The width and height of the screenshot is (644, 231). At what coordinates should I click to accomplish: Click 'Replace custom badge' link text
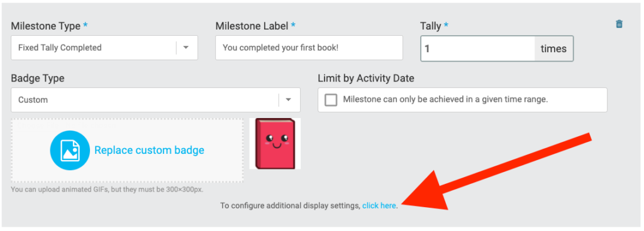click(149, 150)
